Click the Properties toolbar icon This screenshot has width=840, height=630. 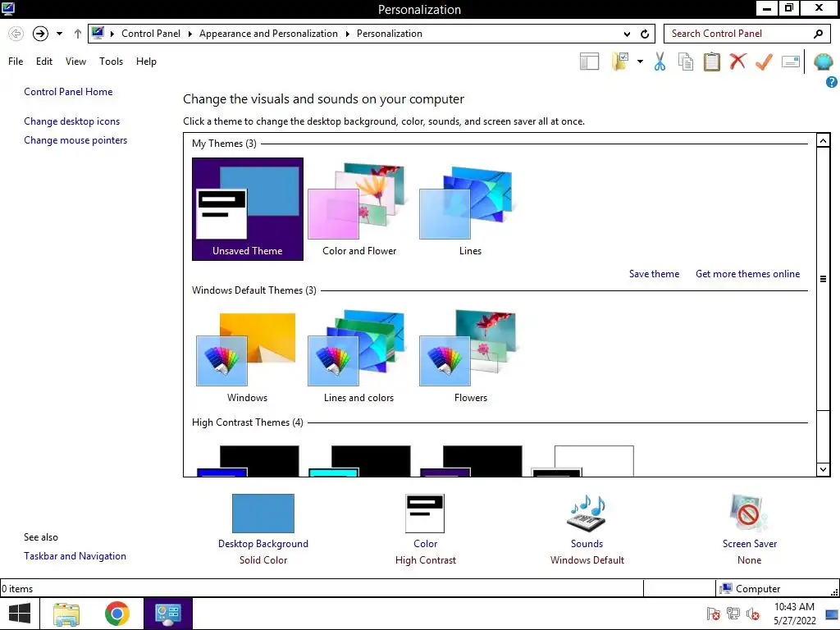pos(791,62)
